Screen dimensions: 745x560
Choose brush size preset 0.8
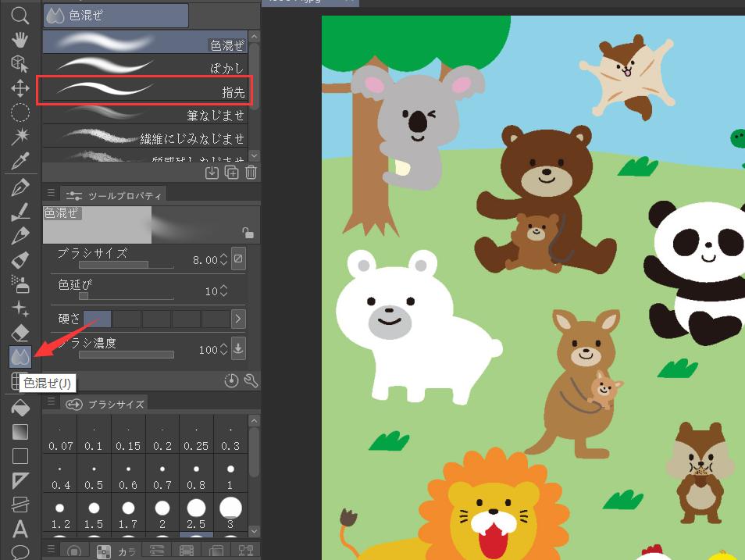tap(196, 473)
